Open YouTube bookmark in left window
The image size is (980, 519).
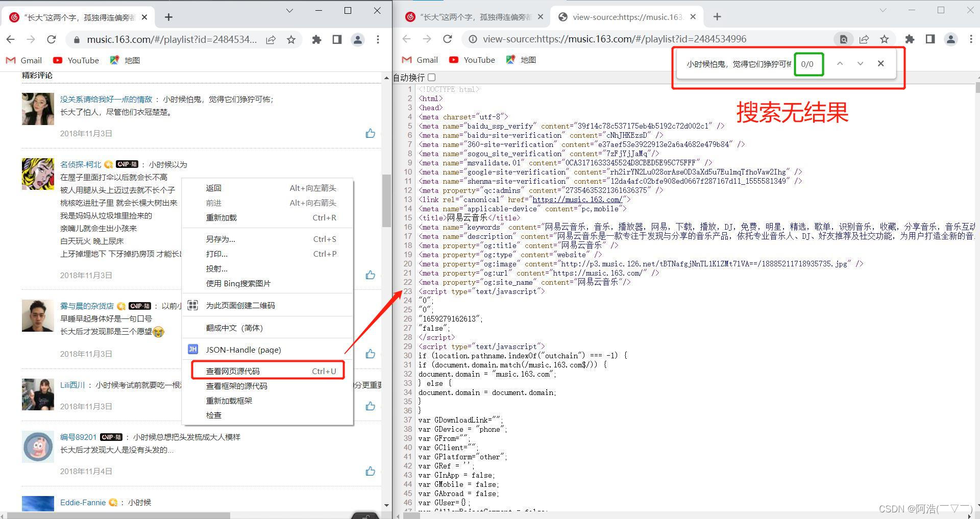(x=76, y=60)
